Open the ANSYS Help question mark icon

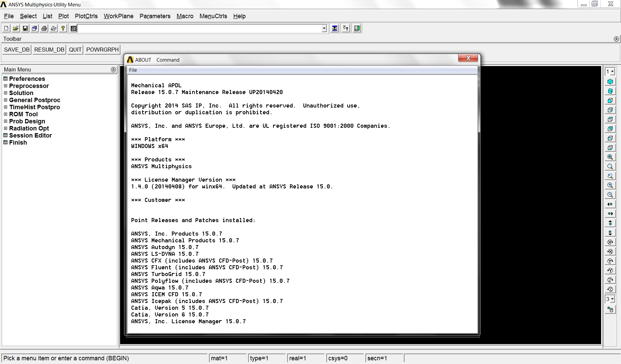tap(63, 28)
